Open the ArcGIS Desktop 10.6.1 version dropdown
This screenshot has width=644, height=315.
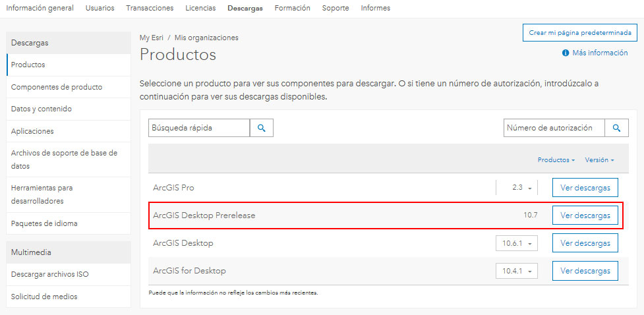pyautogui.click(x=517, y=243)
